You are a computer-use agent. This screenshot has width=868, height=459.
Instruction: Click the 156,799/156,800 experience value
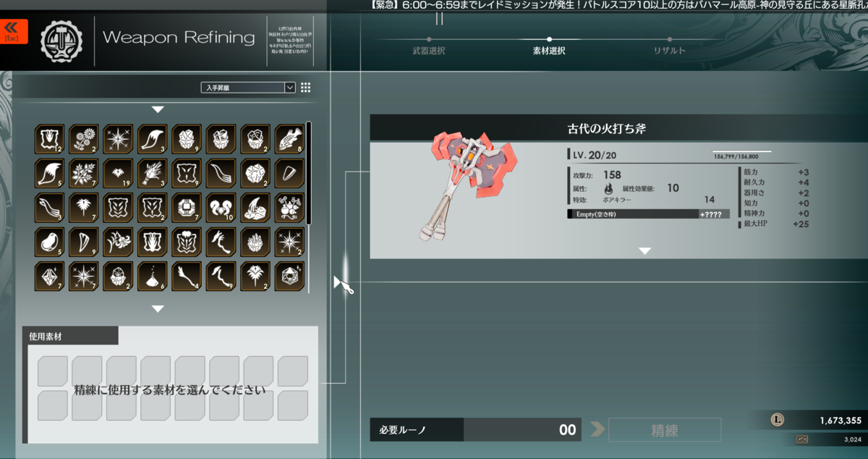coord(736,156)
